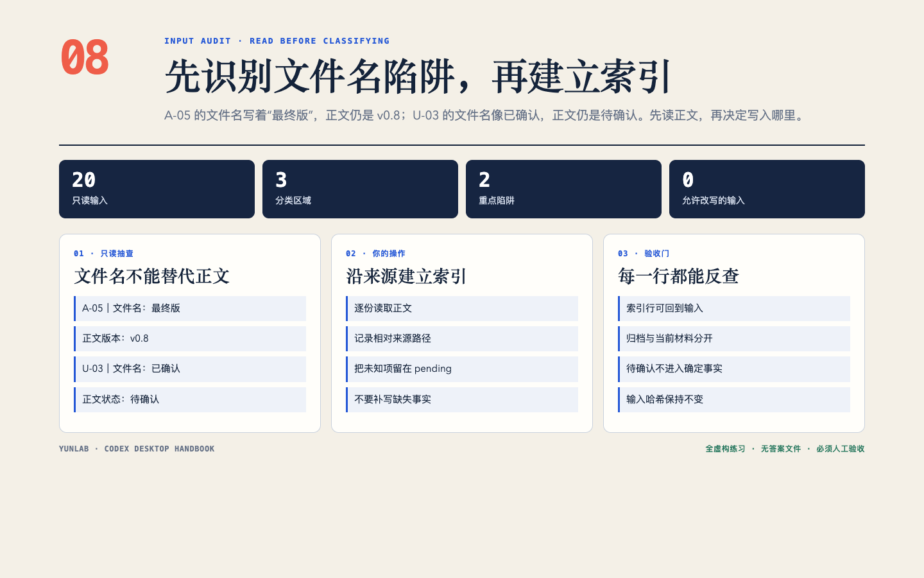Image resolution: width=924 pixels, height=578 pixels.
Task: Click the slide number 08
Action: pos(85,57)
